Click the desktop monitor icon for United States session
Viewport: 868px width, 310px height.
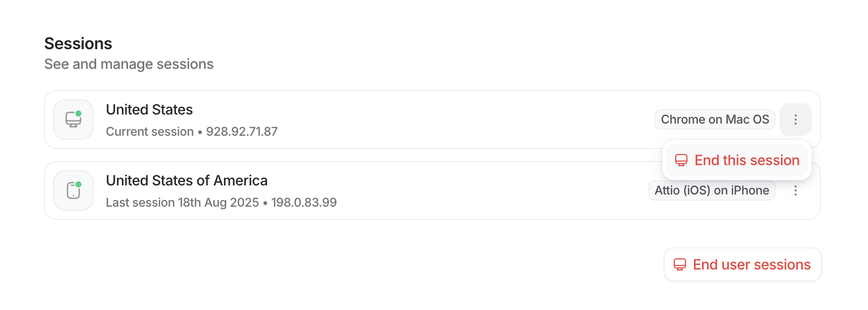click(73, 120)
